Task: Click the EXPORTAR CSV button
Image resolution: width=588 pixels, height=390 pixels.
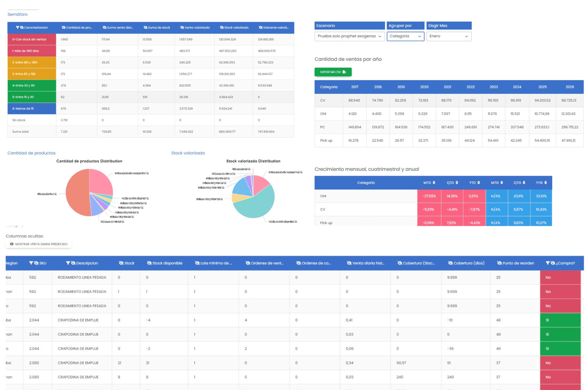Action: click(333, 72)
